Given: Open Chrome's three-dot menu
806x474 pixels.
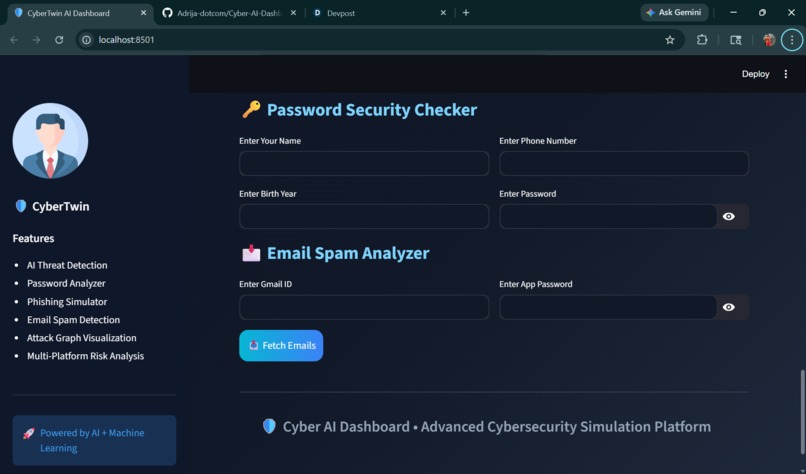Looking at the screenshot, I should pos(792,40).
